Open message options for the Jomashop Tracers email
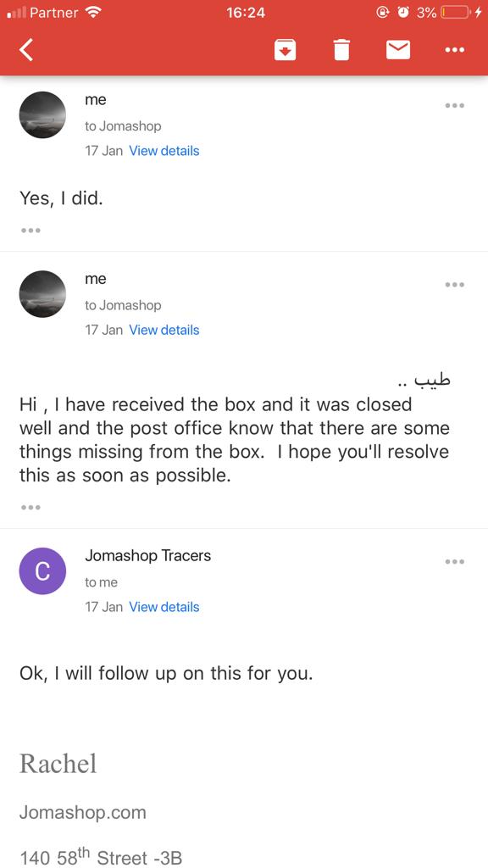Image resolution: width=488 pixels, height=868 pixels. (x=455, y=561)
